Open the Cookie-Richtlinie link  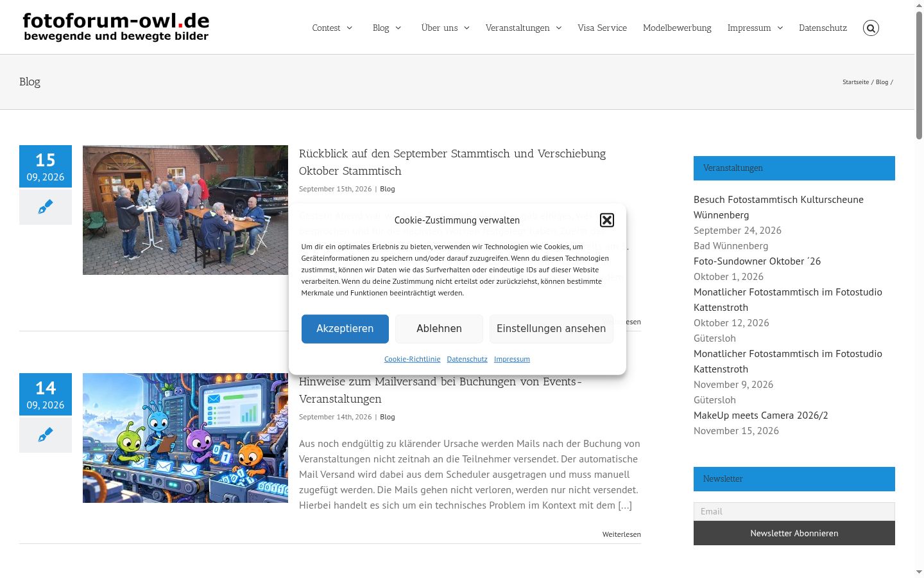coord(412,359)
